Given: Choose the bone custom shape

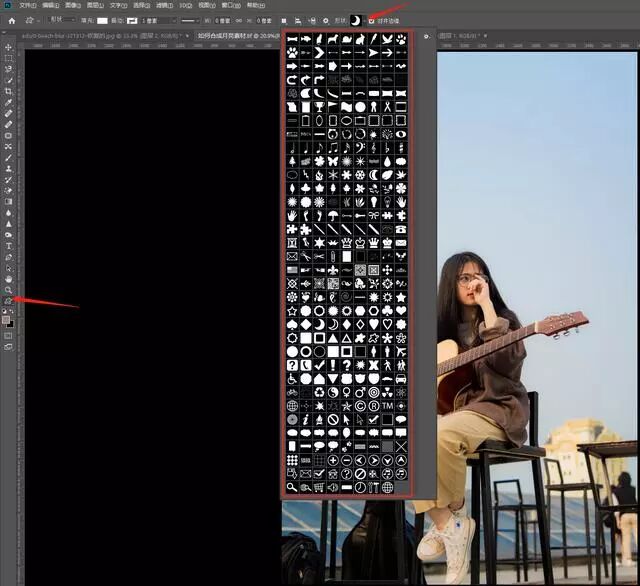Looking at the screenshot, I should click(x=292, y=39).
